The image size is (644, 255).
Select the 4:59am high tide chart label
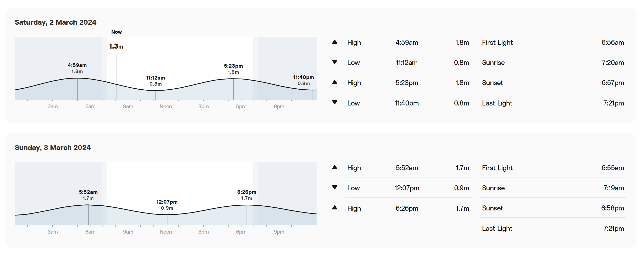click(x=77, y=68)
